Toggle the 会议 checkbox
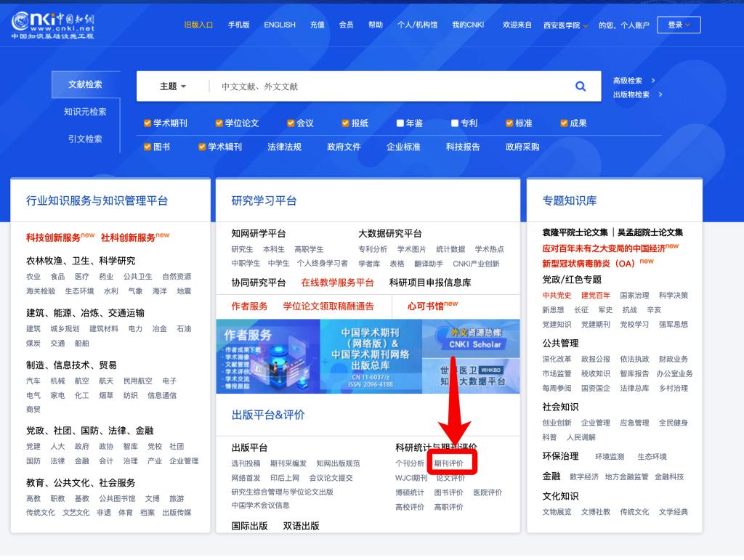744x560 pixels. click(291, 123)
